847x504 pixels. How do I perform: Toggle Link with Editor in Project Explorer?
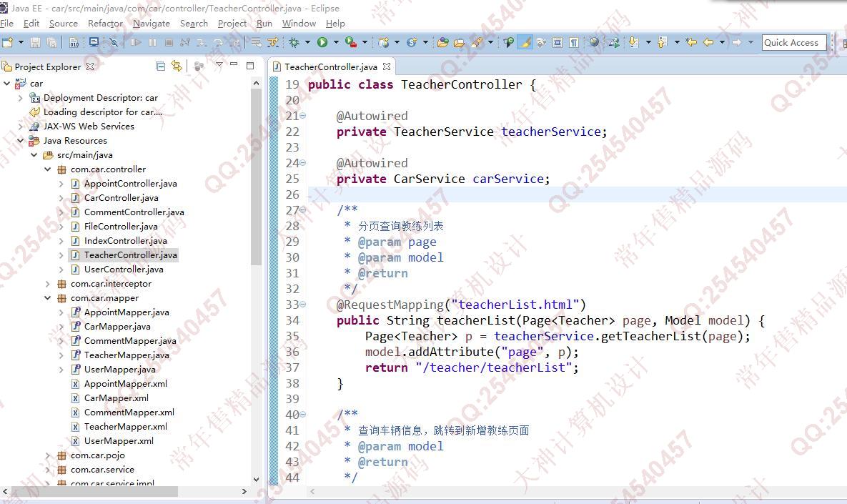point(177,66)
